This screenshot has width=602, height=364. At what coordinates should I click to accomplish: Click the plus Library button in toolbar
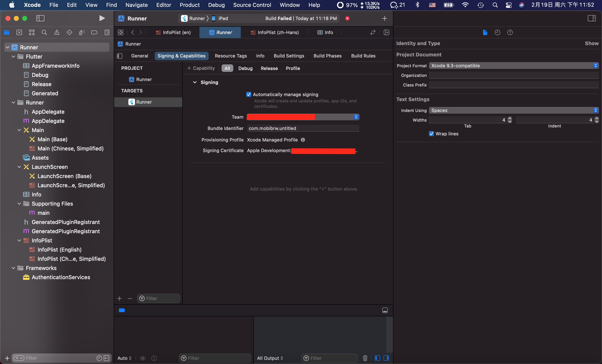[385, 18]
